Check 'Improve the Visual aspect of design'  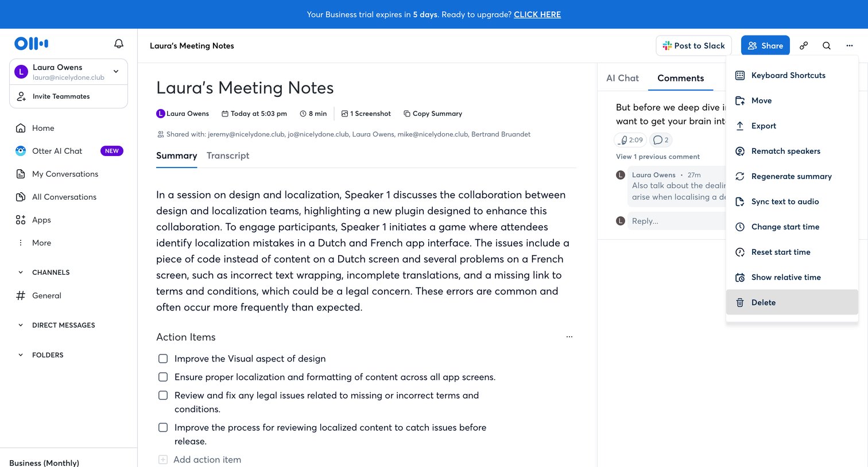pos(163,359)
